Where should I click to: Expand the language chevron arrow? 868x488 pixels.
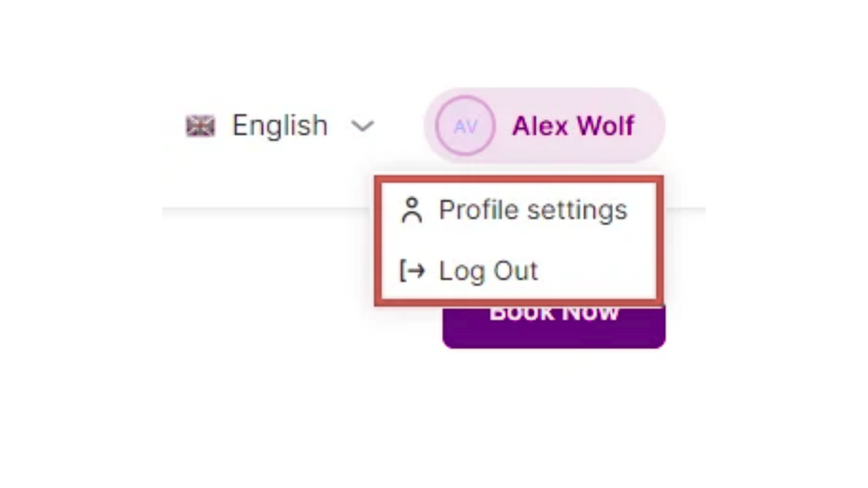point(363,126)
